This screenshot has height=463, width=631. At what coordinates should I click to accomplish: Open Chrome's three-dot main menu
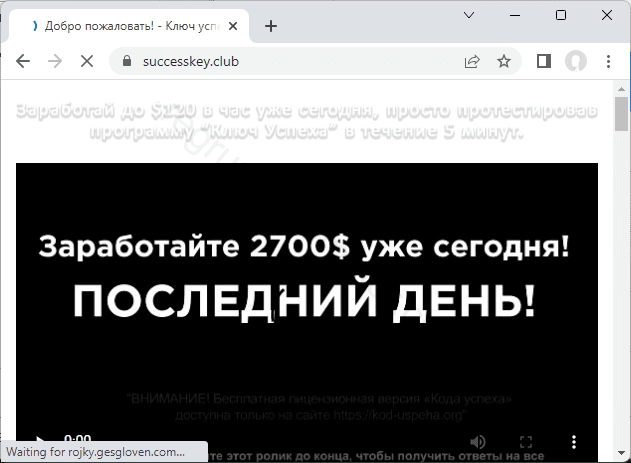(609, 61)
